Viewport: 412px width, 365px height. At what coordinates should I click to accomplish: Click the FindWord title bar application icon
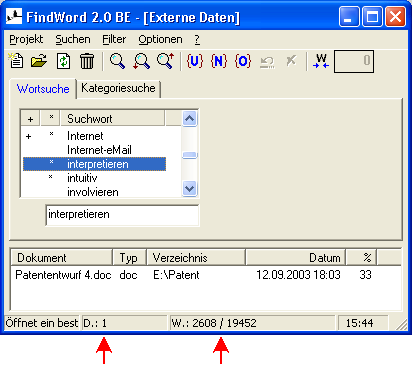click(x=14, y=16)
